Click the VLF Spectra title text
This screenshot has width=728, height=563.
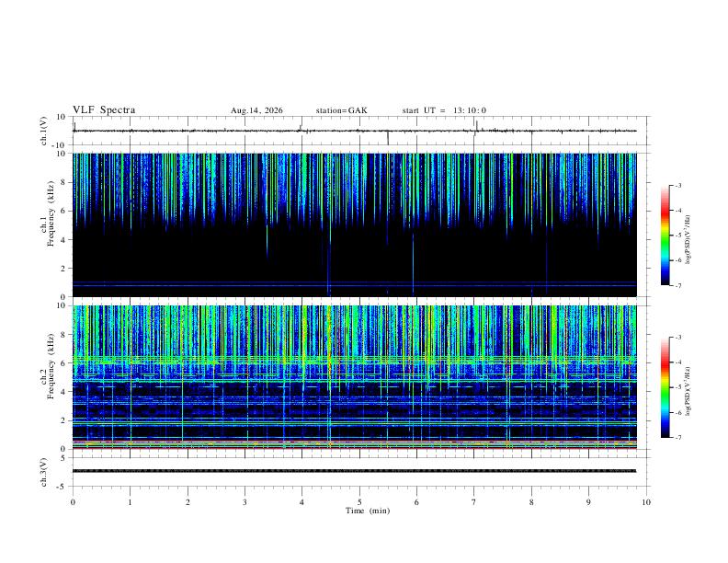(104, 110)
